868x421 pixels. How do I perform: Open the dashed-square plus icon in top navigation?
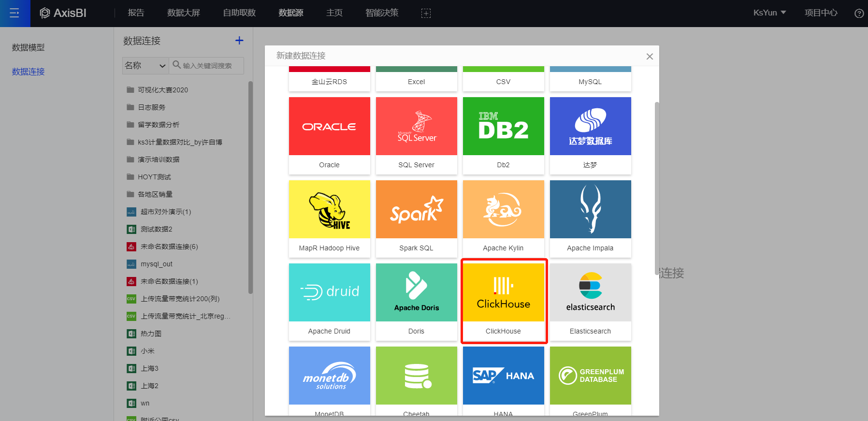[x=426, y=13]
